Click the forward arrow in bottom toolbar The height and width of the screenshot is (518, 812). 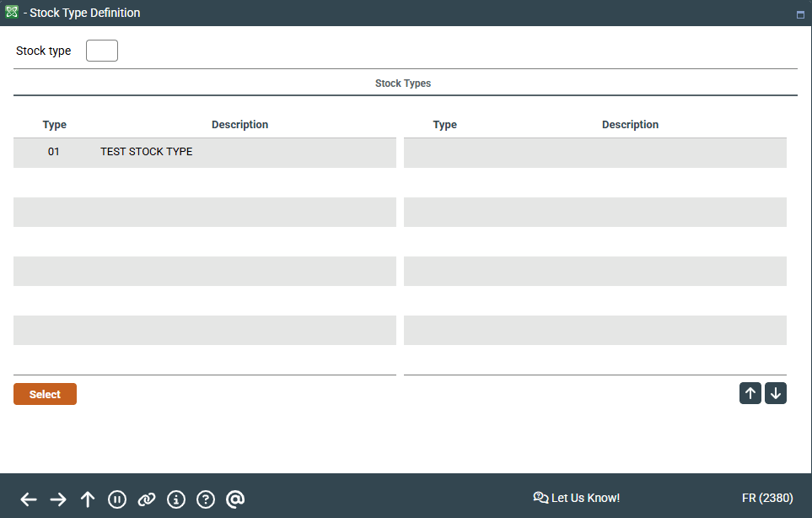[58, 499]
